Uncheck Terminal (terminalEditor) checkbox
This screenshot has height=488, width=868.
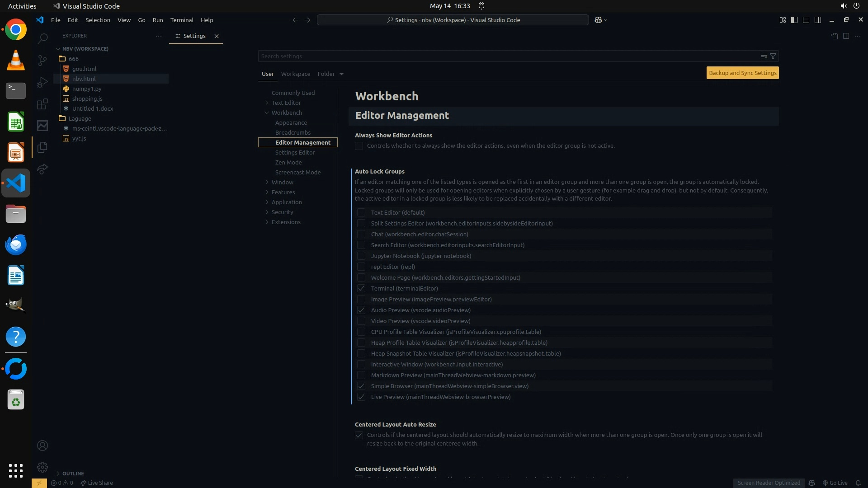(x=361, y=288)
